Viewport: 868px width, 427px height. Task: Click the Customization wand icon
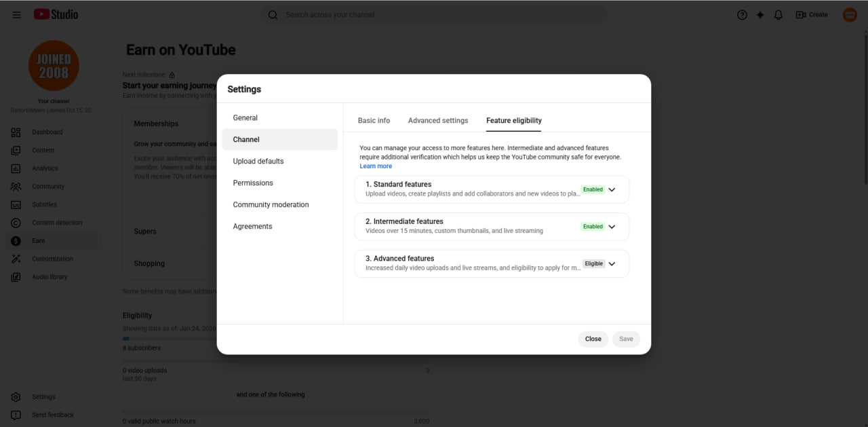tap(16, 259)
